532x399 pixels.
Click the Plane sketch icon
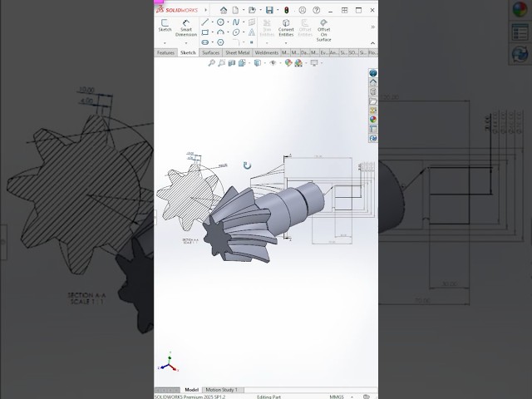[x=252, y=22]
